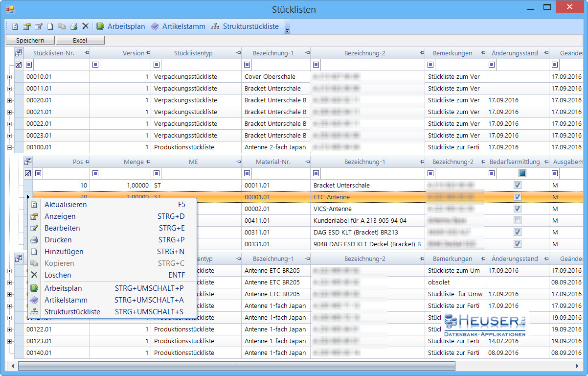Toggle Bedarfsermittlung checkbox for Bracket Unterschale row

click(518, 185)
